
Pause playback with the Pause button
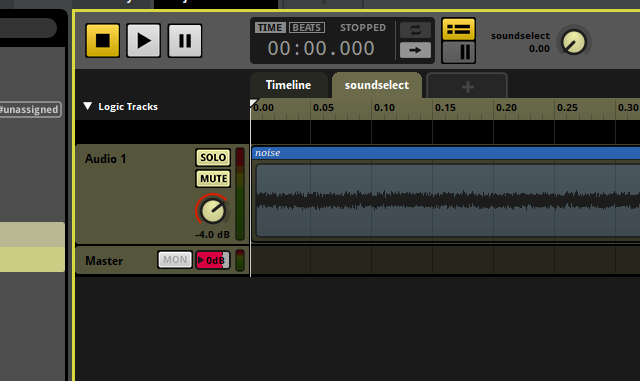click(185, 40)
